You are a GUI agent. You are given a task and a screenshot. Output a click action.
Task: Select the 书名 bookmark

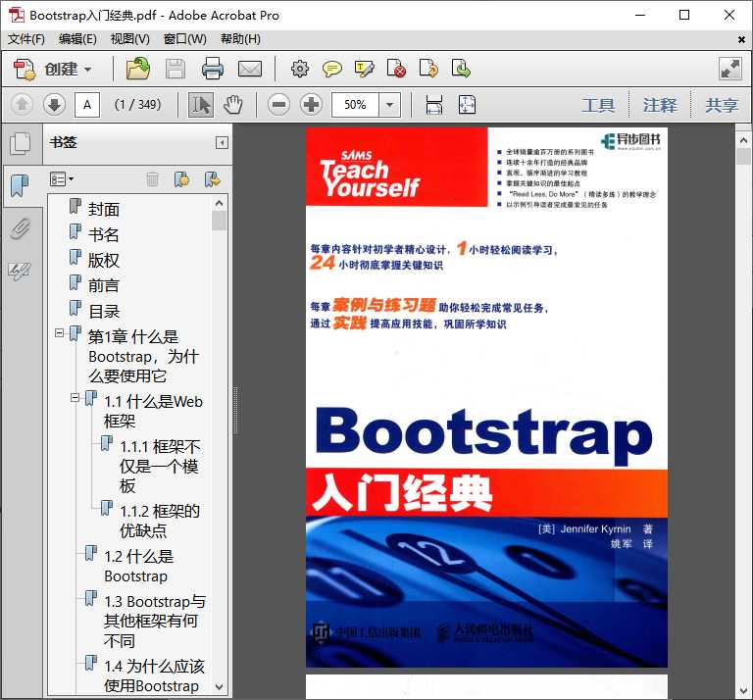pyautogui.click(x=104, y=234)
